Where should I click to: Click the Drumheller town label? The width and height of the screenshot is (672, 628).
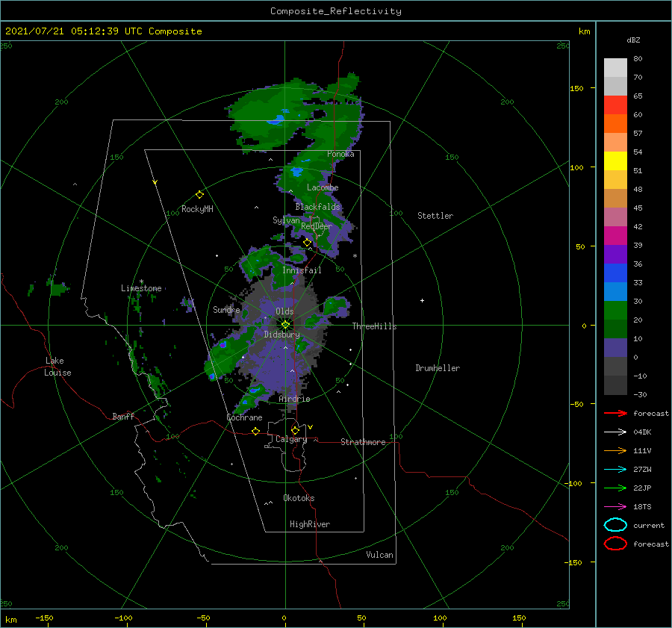tap(438, 368)
